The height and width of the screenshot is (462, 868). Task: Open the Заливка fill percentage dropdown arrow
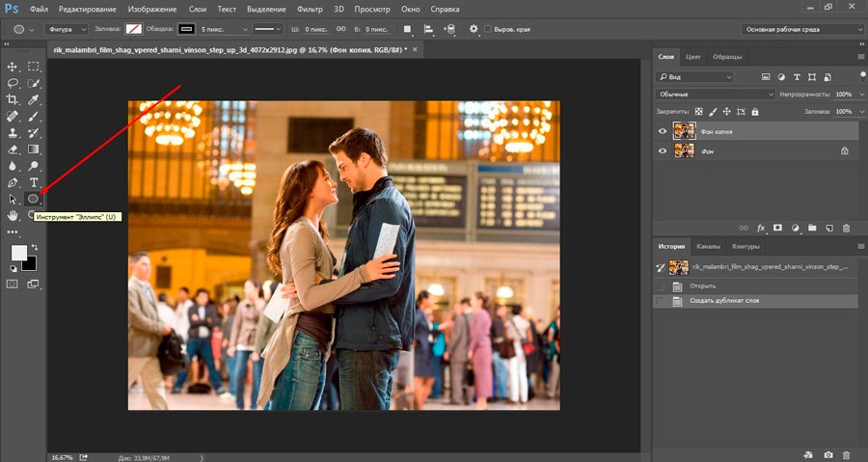click(861, 112)
